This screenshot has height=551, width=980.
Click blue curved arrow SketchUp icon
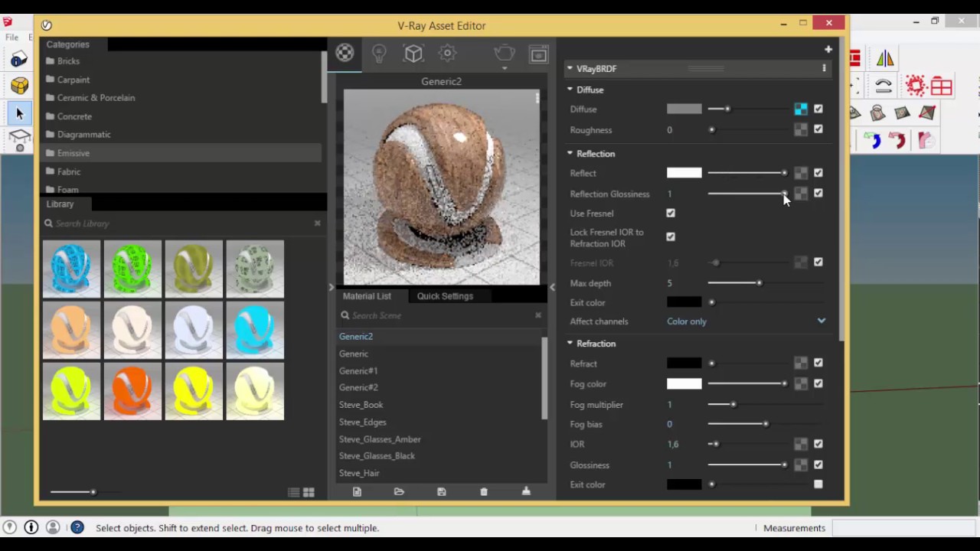coord(873,140)
